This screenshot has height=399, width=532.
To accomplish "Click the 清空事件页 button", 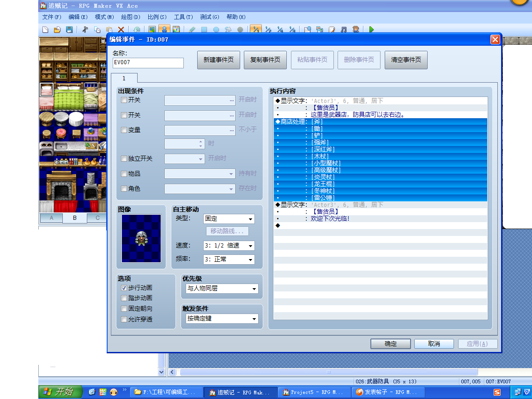I will tap(406, 60).
